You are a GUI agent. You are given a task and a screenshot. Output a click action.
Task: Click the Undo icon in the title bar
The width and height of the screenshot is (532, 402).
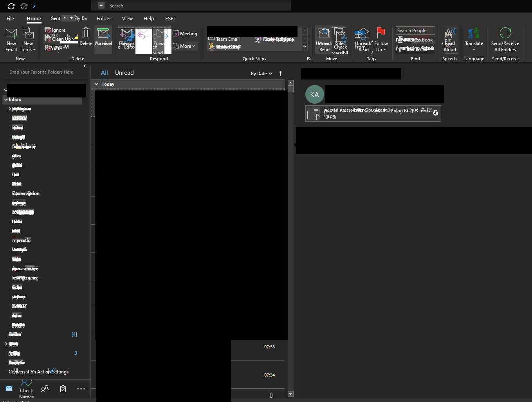pyautogui.click(x=24, y=6)
